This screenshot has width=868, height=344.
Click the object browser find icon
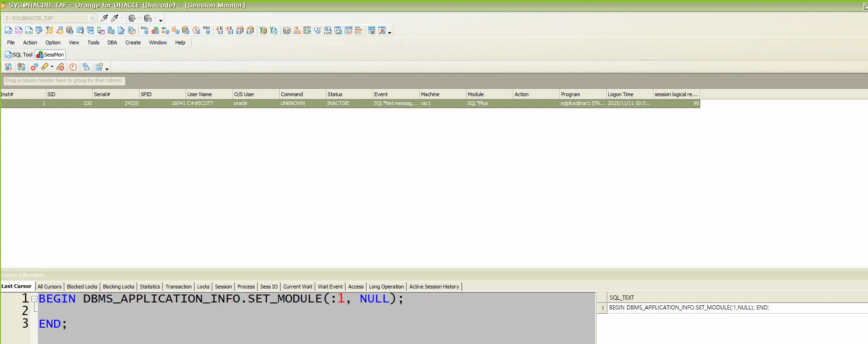tap(80, 30)
